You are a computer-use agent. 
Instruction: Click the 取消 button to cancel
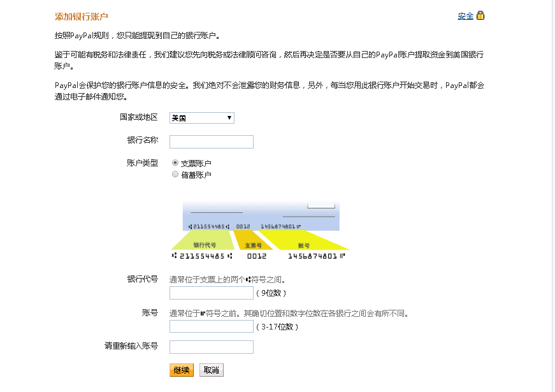(x=211, y=370)
